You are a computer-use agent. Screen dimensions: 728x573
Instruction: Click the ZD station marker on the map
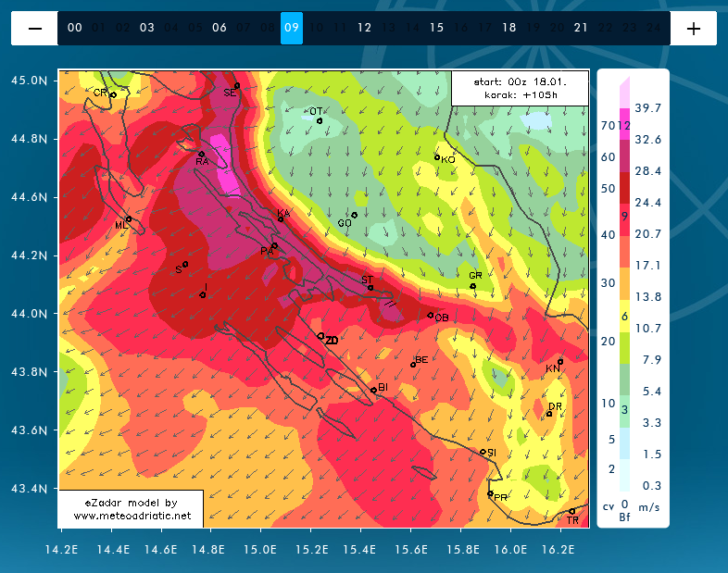320,336
